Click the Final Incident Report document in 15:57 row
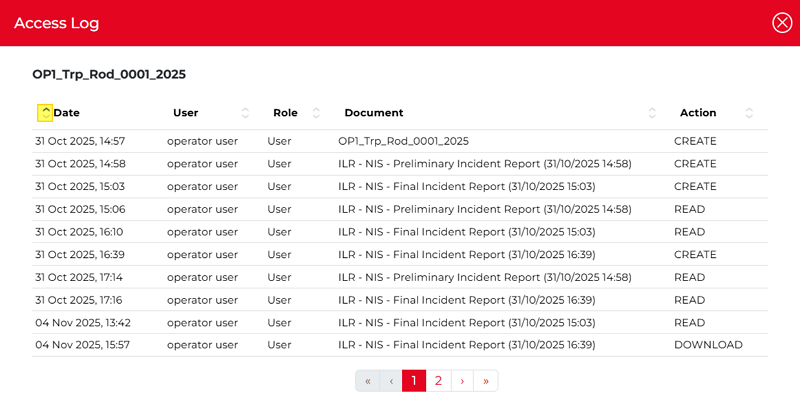This screenshot has height=402, width=800. [x=467, y=345]
